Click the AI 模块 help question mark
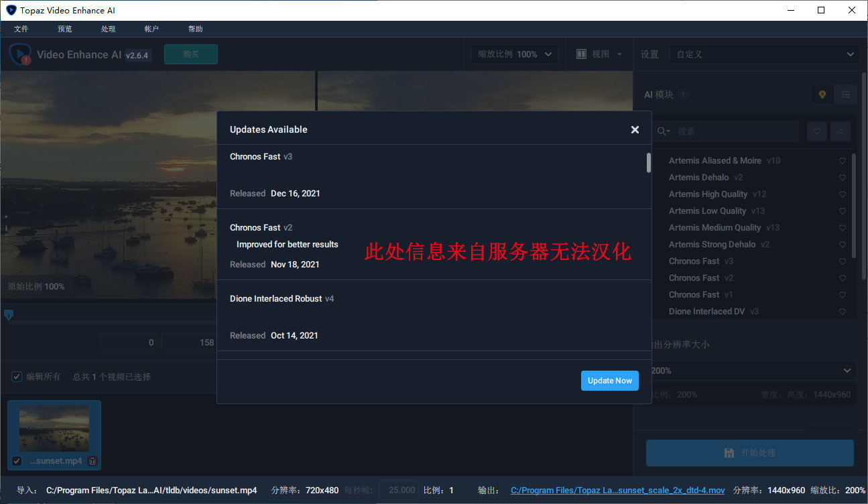Screen dimensions: 868x504 [x=683, y=95]
